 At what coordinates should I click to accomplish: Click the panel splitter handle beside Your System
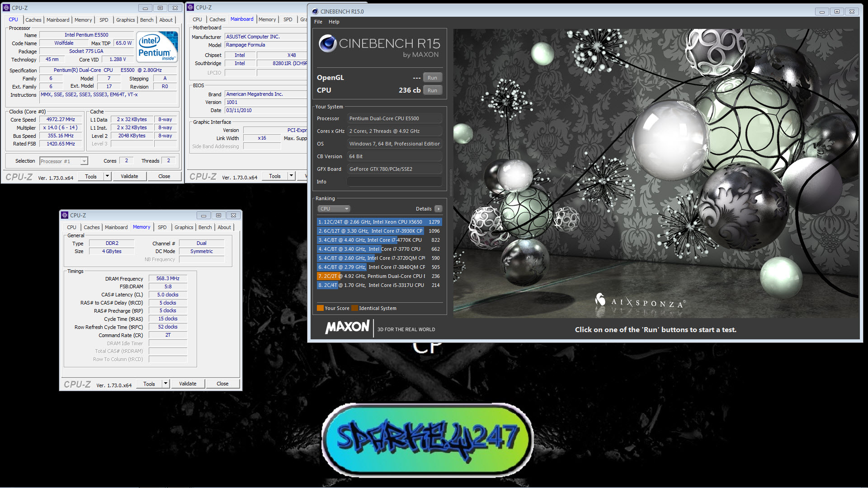click(450, 182)
